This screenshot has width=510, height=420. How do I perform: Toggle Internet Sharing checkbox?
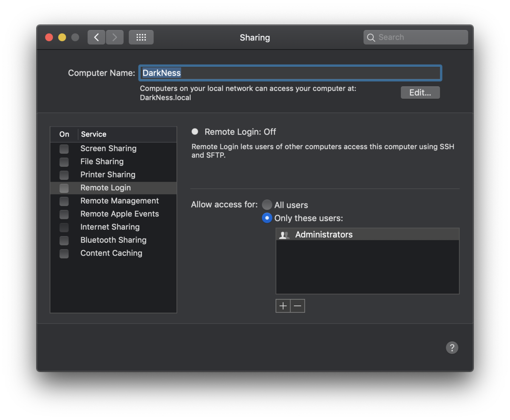point(64,227)
